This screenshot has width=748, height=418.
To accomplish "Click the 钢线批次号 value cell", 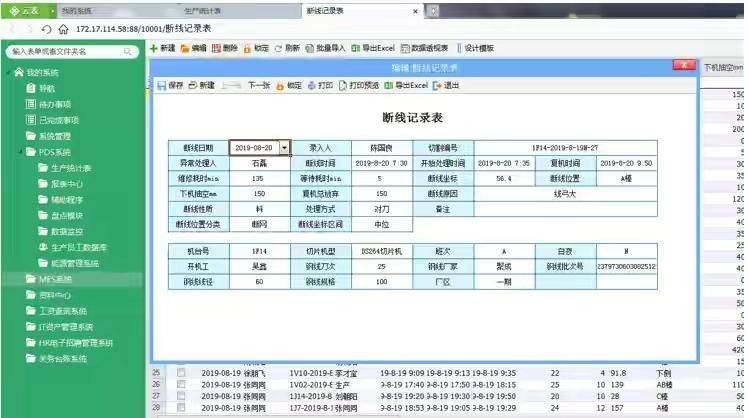I will click(626, 266).
